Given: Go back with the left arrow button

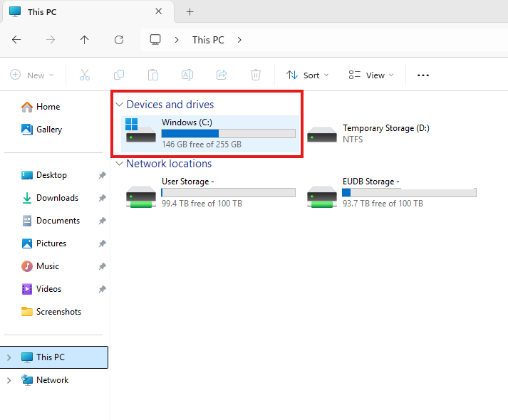Looking at the screenshot, I should click(x=16, y=40).
